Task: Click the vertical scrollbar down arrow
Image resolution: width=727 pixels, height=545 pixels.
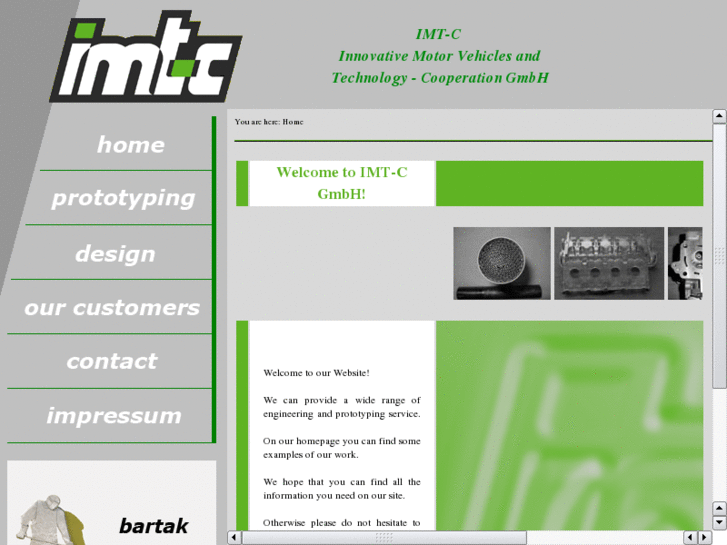Action: click(x=719, y=522)
